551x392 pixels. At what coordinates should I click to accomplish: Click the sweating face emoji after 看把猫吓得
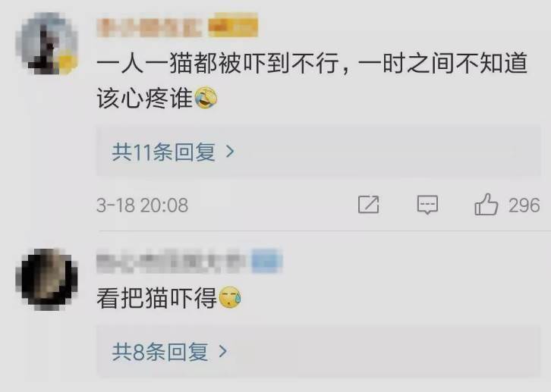coord(230,297)
